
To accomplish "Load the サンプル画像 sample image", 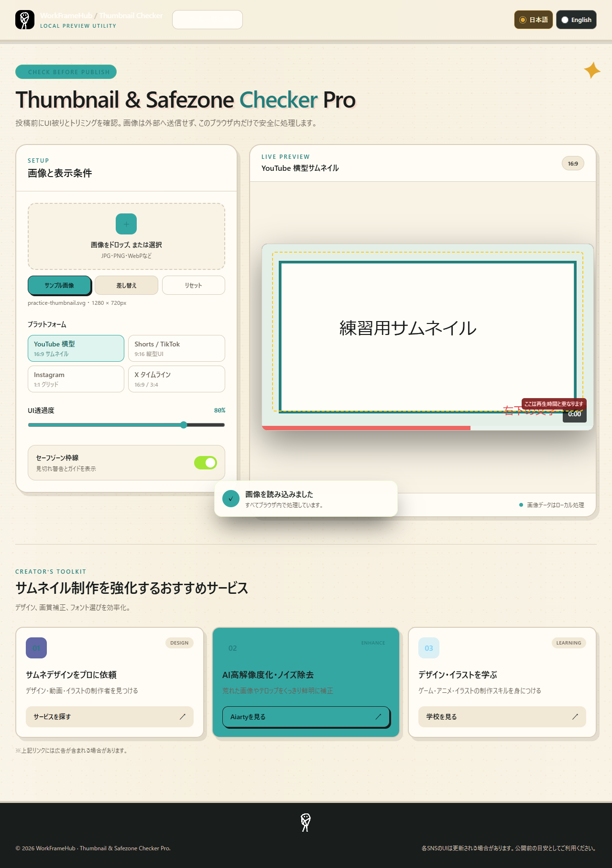I will [x=59, y=285].
